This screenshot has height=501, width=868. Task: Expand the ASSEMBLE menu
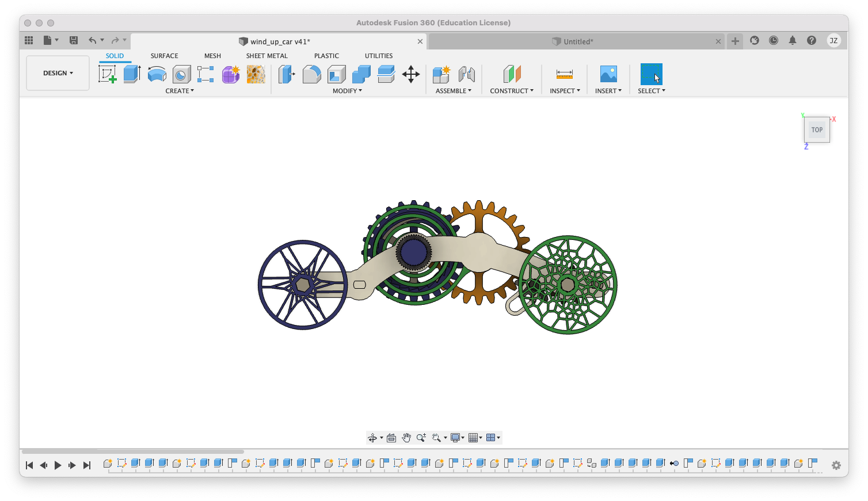tap(454, 91)
